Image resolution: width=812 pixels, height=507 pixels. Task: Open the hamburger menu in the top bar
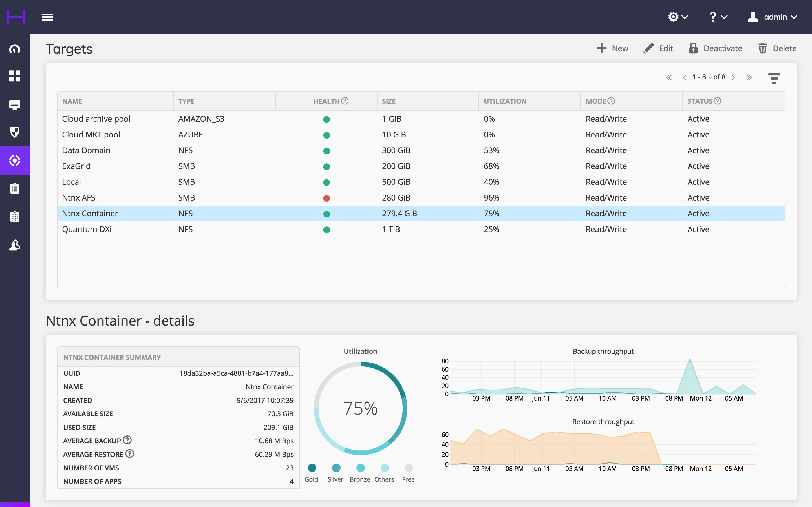pos(47,17)
